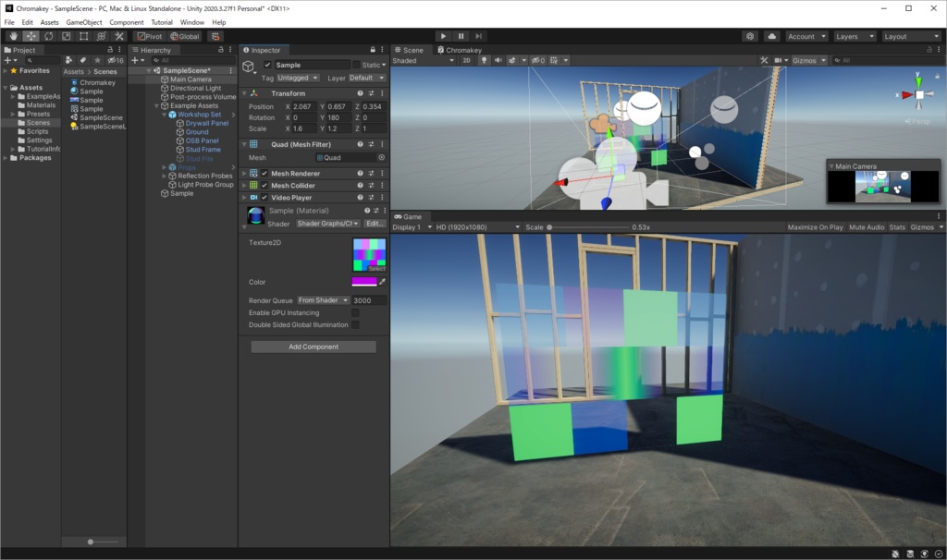Click the 2D view icon in Scene toolbar

pos(466,59)
